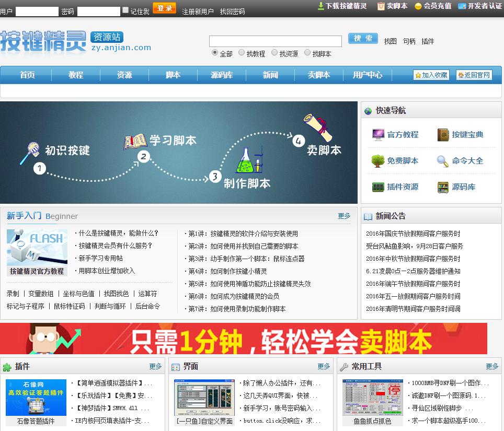The height and width of the screenshot is (431, 504).
Task: Select the 全部 radio button
Action: point(215,52)
